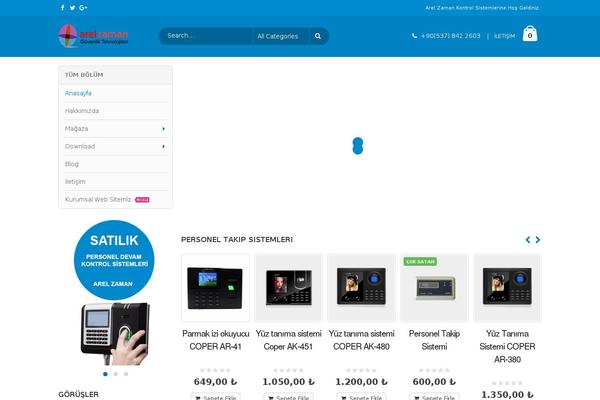Click the SATILIK promotional banner
Viewport: 600px width, 400px height.
tap(114, 292)
